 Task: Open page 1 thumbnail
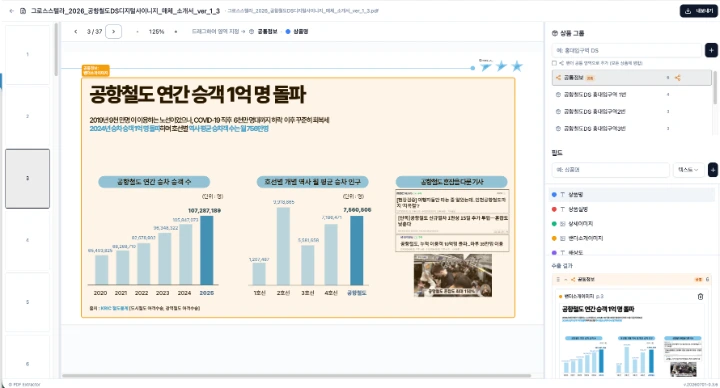point(28,54)
